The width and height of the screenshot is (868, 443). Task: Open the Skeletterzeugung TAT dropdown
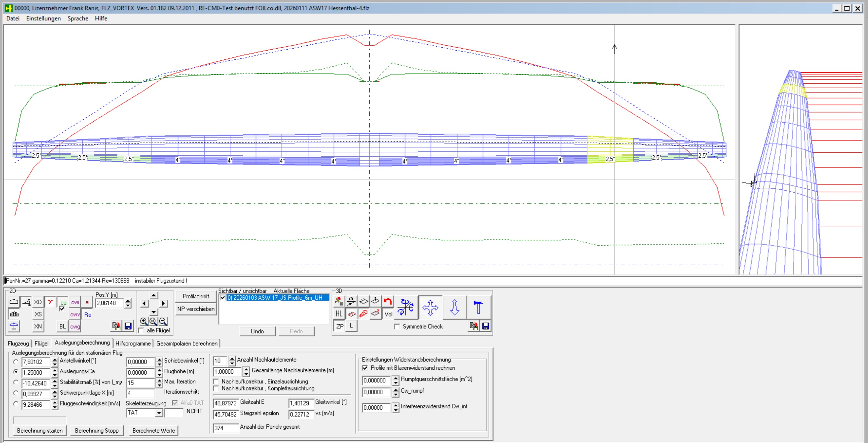coord(159,413)
